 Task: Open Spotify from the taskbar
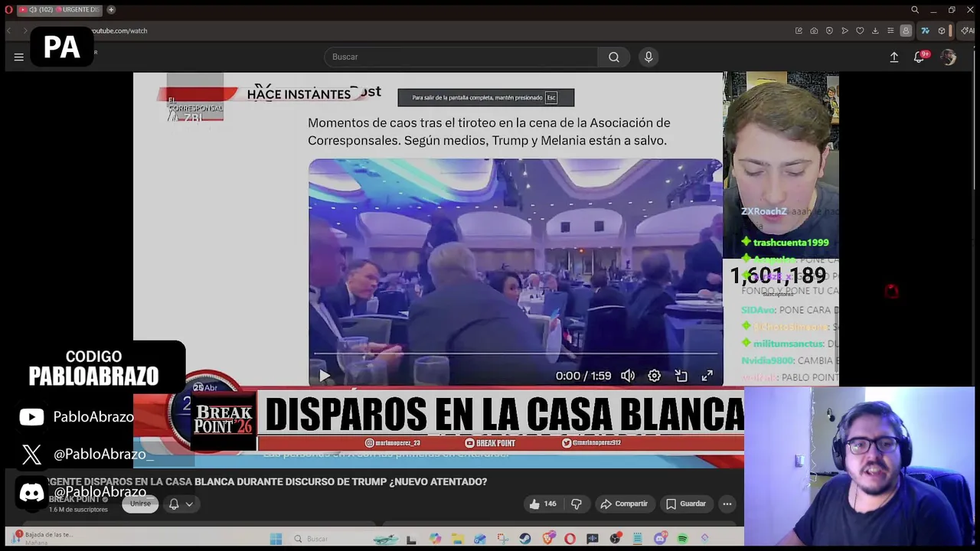(x=683, y=539)
